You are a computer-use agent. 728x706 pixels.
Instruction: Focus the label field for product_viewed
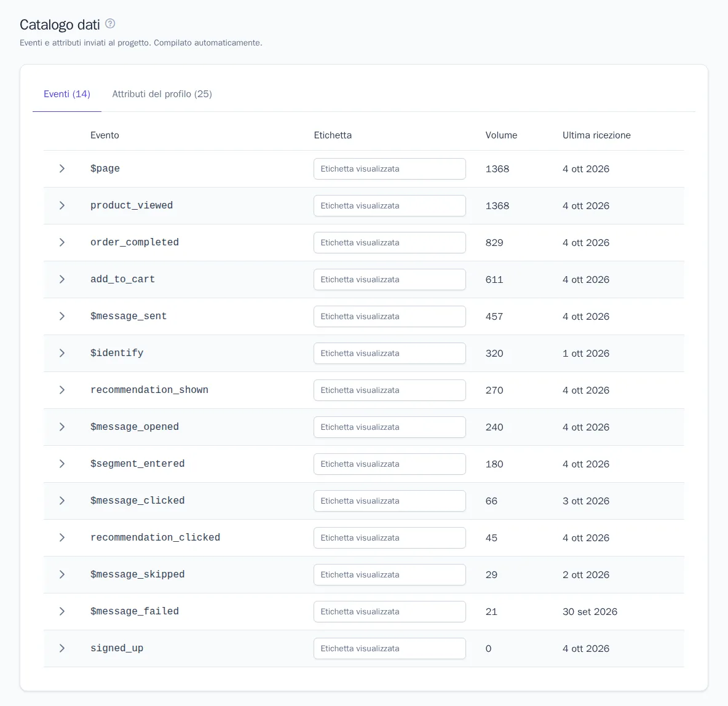pos(390,206)
